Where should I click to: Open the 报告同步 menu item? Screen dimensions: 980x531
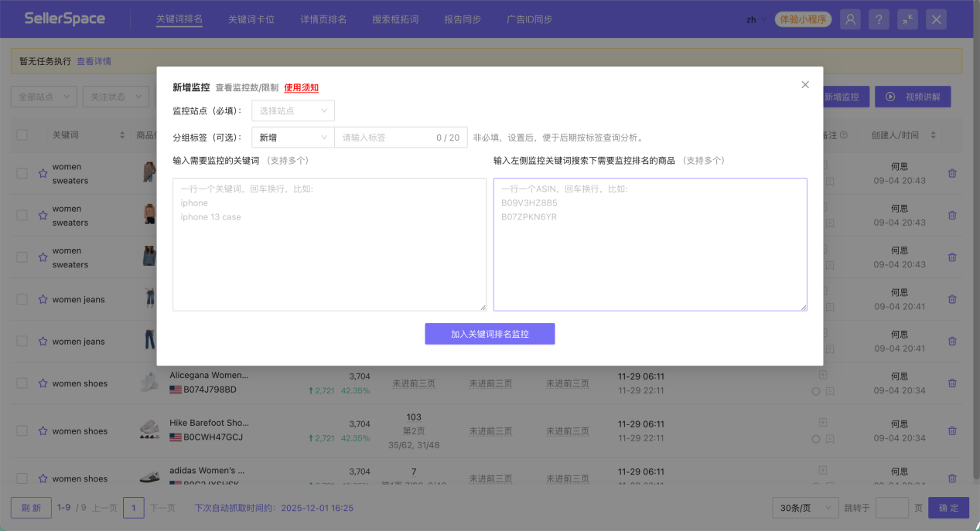pos(463,19)
